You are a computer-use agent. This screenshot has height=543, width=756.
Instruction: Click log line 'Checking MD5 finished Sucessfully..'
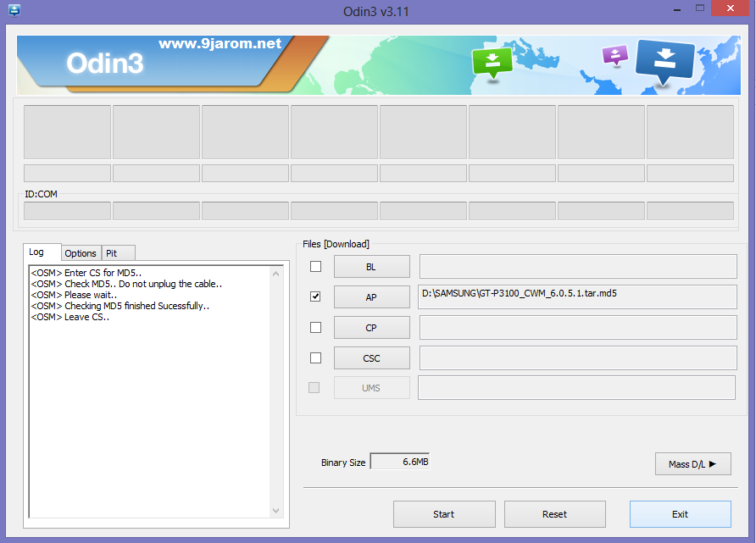click(x=120, y=306)
